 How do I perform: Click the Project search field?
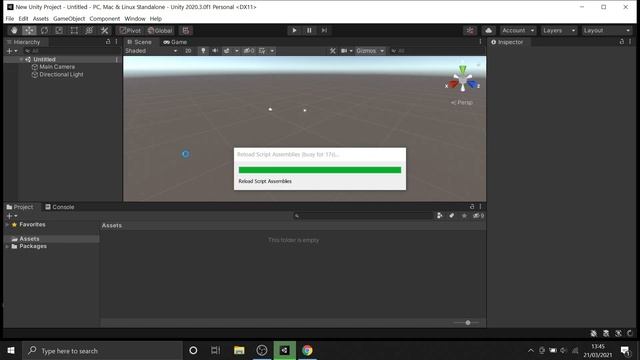(363, 216)
